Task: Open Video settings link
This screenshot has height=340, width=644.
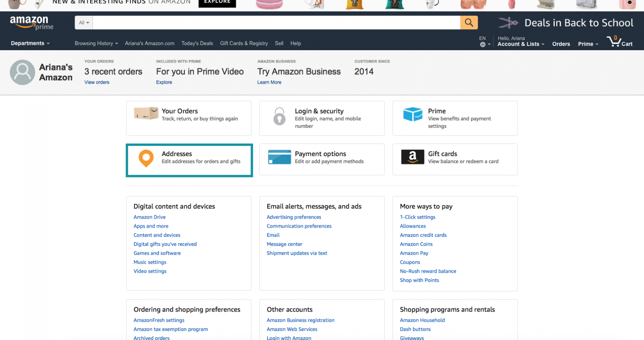Action: 150,271
